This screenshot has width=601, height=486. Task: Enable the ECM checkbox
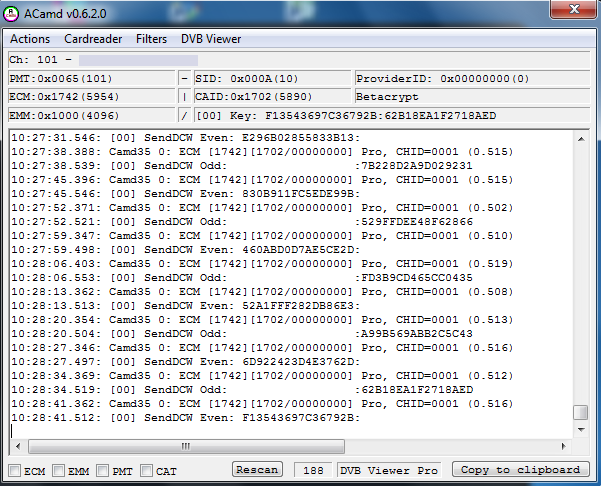pos(15,470)
